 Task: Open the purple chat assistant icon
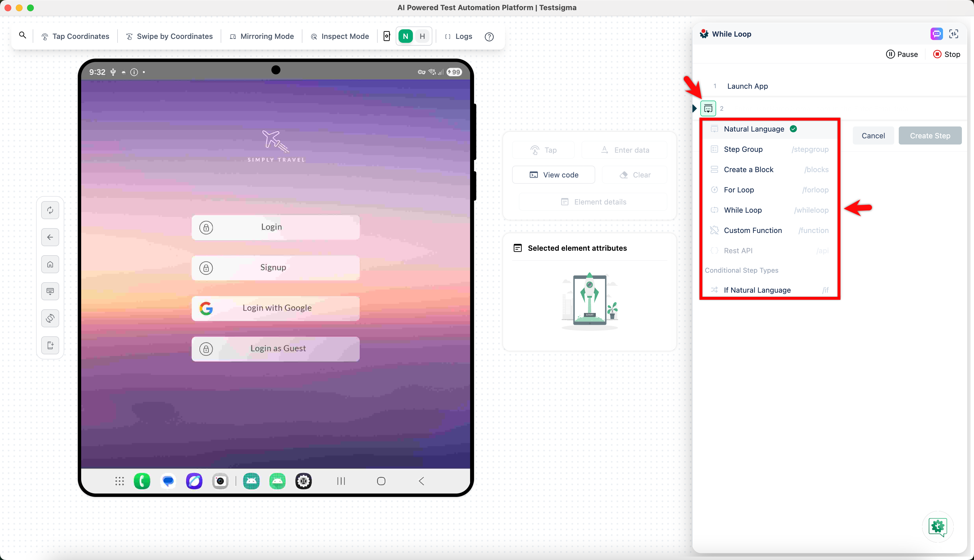click(x=936, y=34)
